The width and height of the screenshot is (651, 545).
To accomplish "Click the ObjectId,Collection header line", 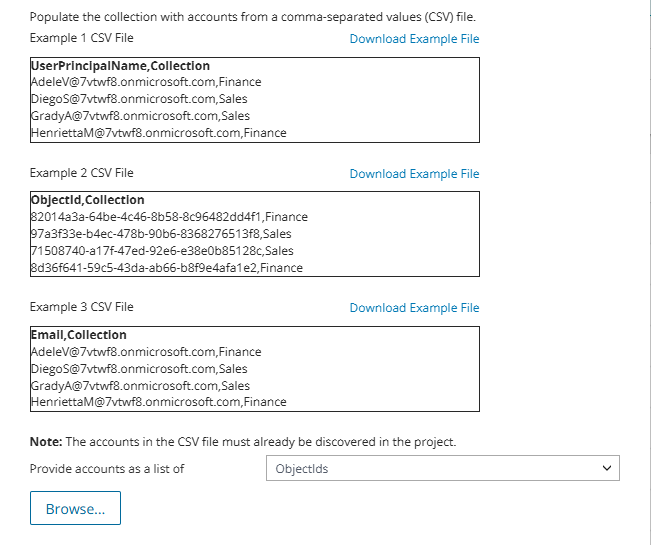I will point(88,200).
